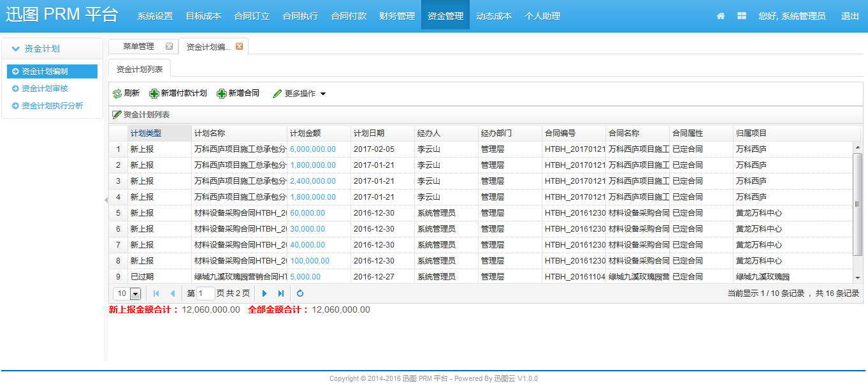The image size is (868, 386).
Task: Go to first page of the grid
Action: (x=156, y=293)
